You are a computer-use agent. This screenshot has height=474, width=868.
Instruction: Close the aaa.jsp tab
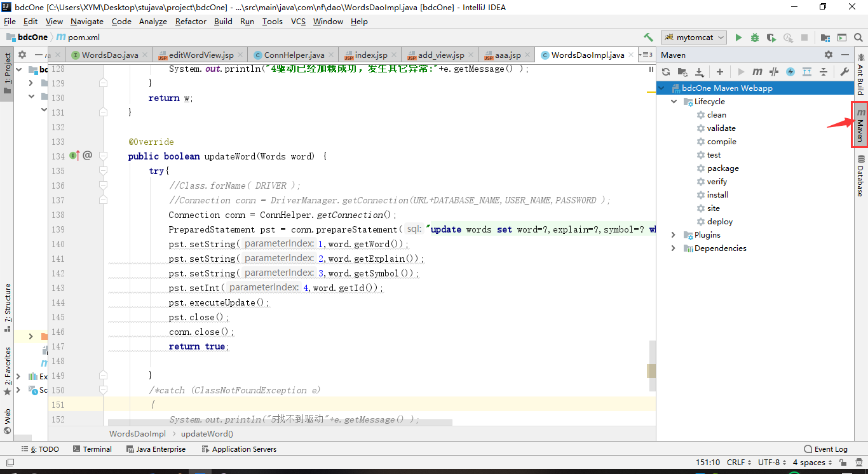click(x=527, y=55)
